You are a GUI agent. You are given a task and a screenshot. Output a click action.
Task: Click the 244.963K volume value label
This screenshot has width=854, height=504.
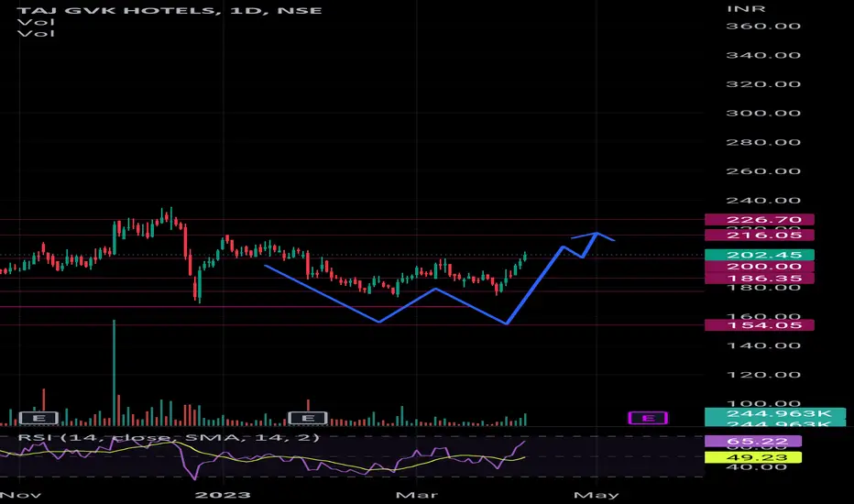(x=775, y=413)
